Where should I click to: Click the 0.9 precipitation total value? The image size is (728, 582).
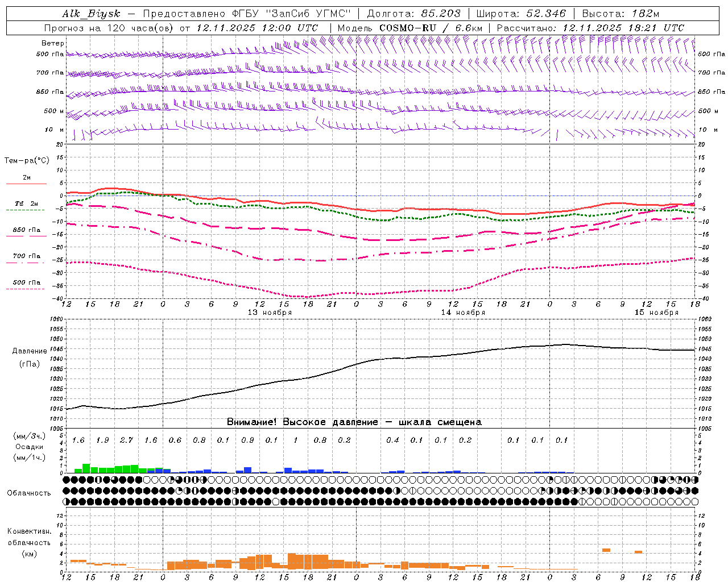(247, 440)
